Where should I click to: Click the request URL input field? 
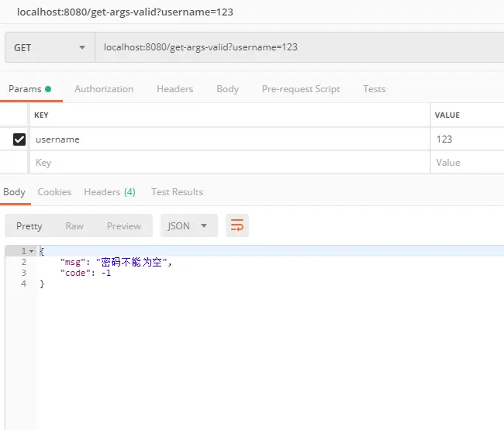(299, 47)
